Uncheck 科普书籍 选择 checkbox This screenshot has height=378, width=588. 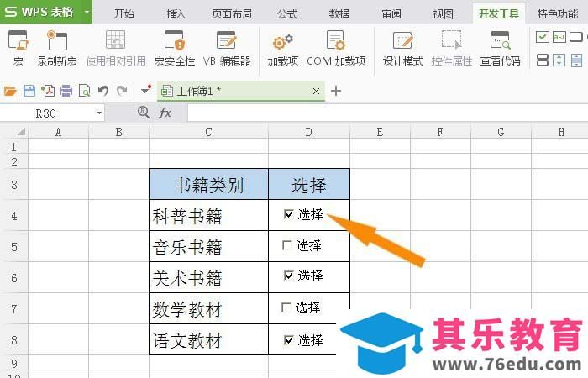click(288, 214)
